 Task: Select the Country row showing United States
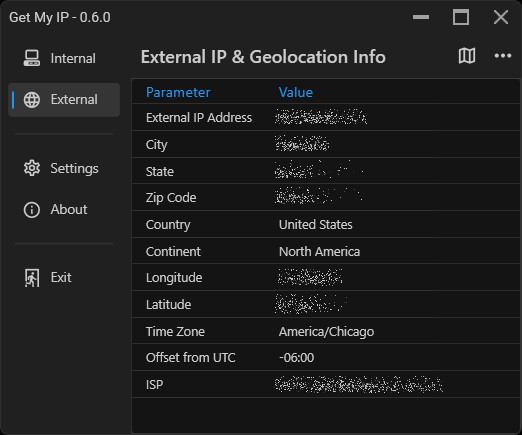point(326,224)
